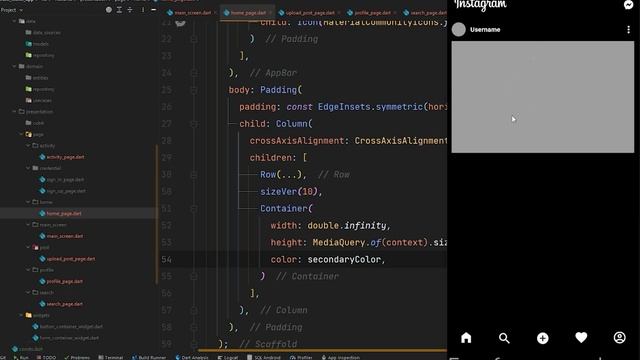640x360 pixels.
Task: Tap the home icon in app navigation bar
Action: [x=466, y=338]
